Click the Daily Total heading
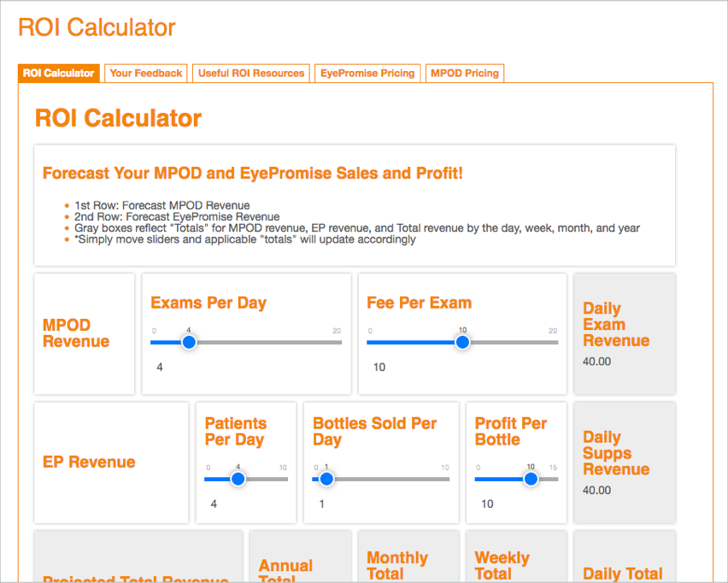This screenshot has height=583, width=728. point(623,574)
